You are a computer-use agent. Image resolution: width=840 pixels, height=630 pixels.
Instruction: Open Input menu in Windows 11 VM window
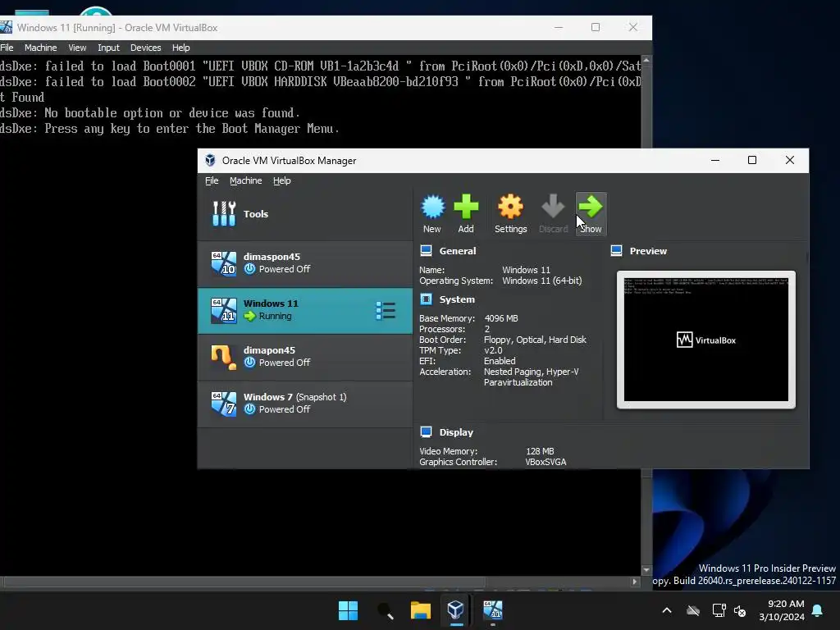(108, 48)
